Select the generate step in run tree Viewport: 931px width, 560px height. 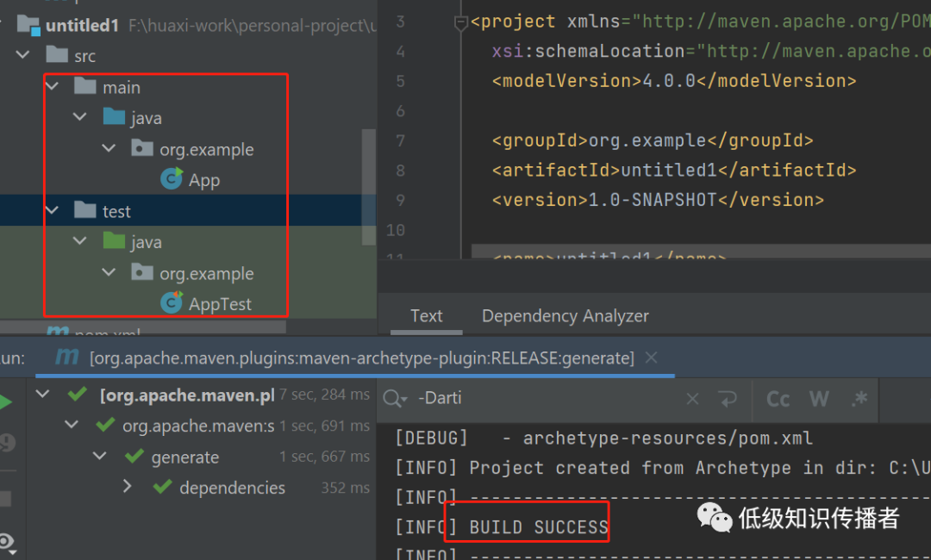pyautogui.click(x=184, y=457)
